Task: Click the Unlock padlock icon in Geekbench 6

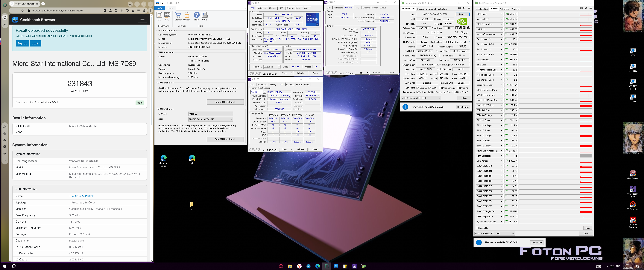Action: (186, 15)
